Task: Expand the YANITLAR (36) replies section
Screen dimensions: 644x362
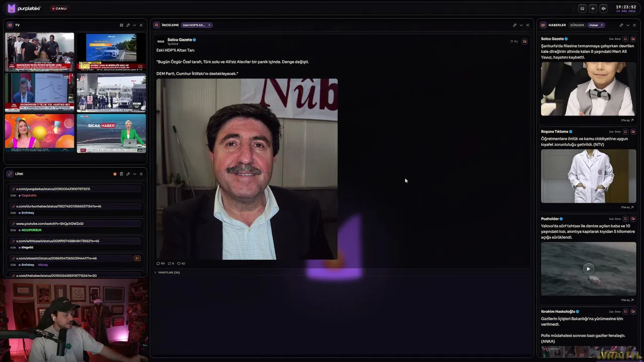Action: coord(167,273)
